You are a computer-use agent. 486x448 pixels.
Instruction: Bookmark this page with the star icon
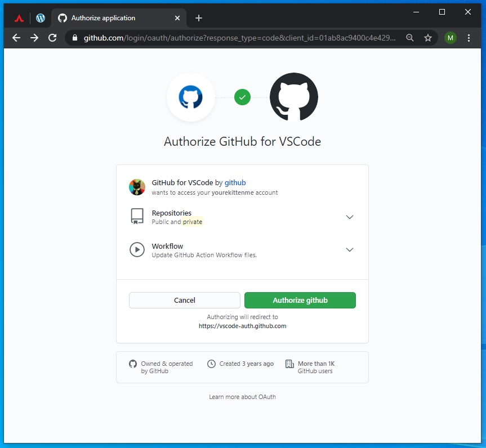tap(428, 38)
